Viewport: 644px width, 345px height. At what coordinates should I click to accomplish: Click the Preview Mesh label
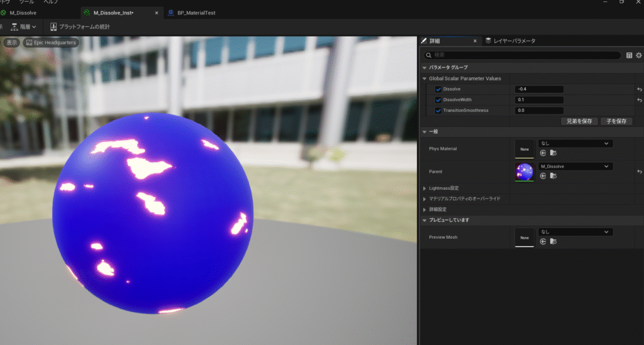click(443, 237)
